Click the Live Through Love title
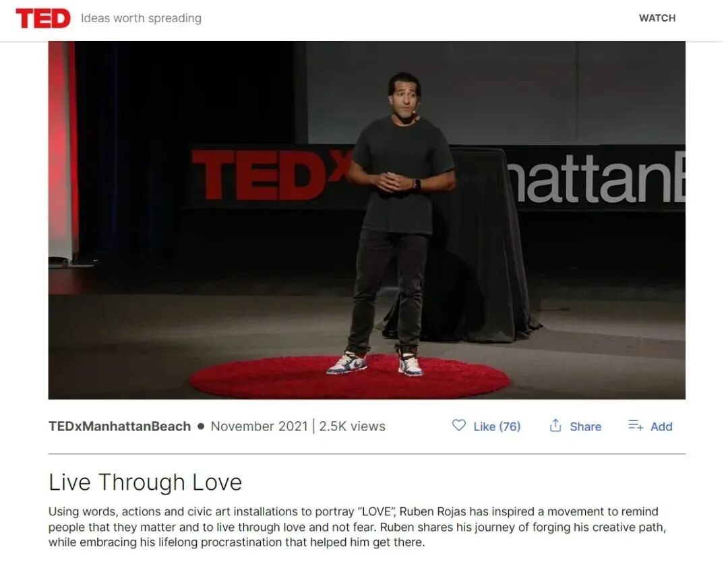The image size is (728, 574). [x=146, y=482]
